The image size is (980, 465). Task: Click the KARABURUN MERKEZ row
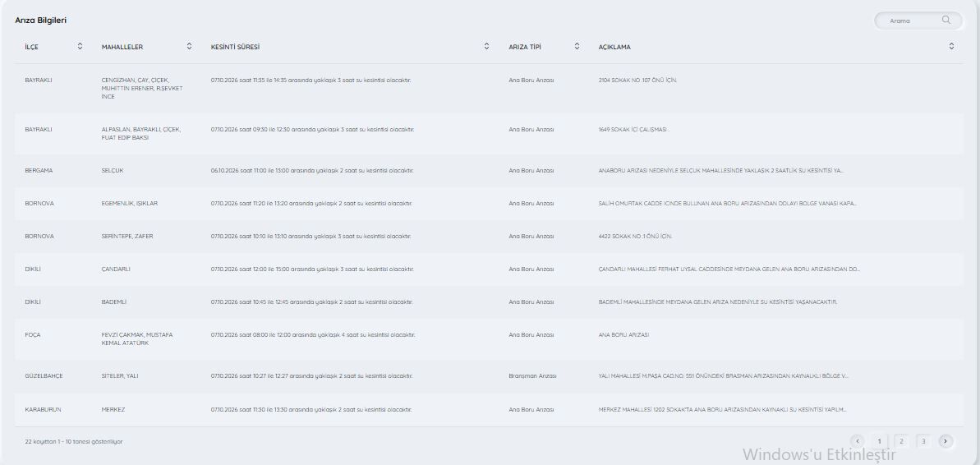489,409
